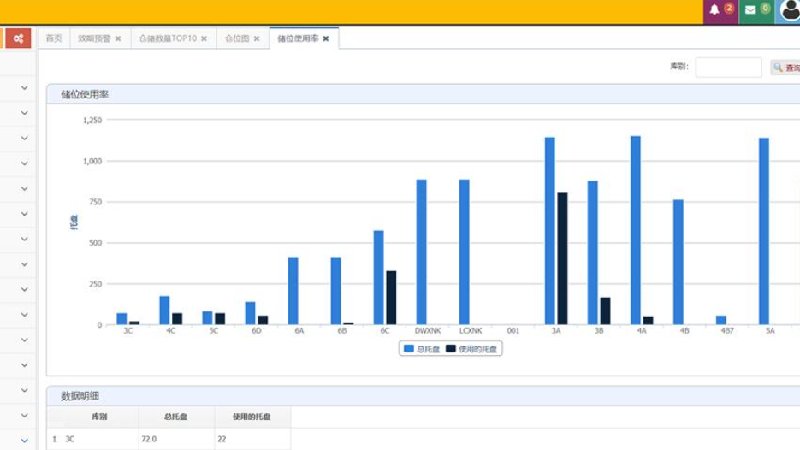Viewport: 800px width, 450px height.
Task: Sort by the 总托盘 column header
Action: [176, 417]
